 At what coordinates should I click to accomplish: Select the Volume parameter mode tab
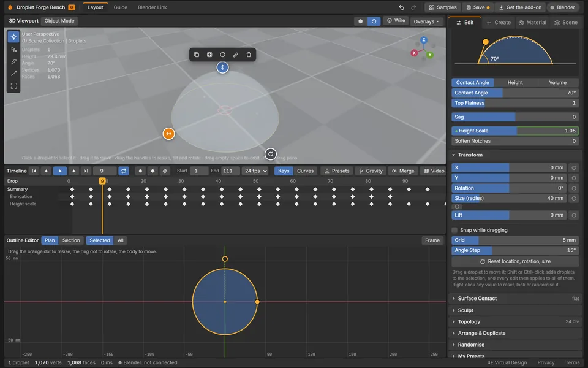click(557, 83)
